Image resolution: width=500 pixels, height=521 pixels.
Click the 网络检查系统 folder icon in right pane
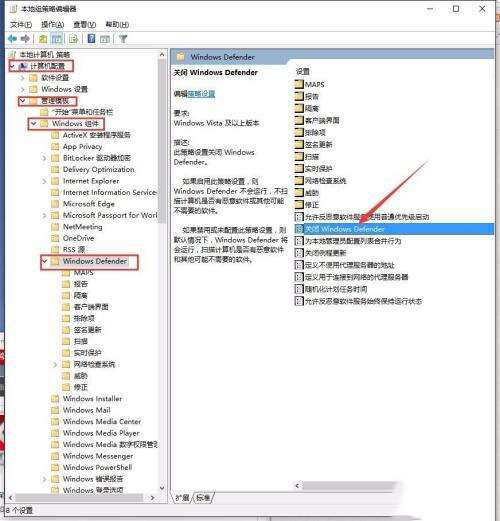coord(299,180)
